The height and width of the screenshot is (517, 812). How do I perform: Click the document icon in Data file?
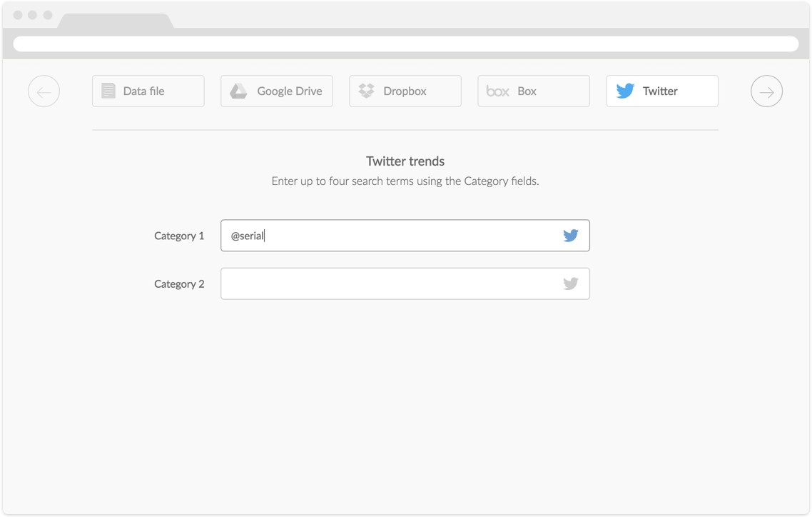coord(108,91)
